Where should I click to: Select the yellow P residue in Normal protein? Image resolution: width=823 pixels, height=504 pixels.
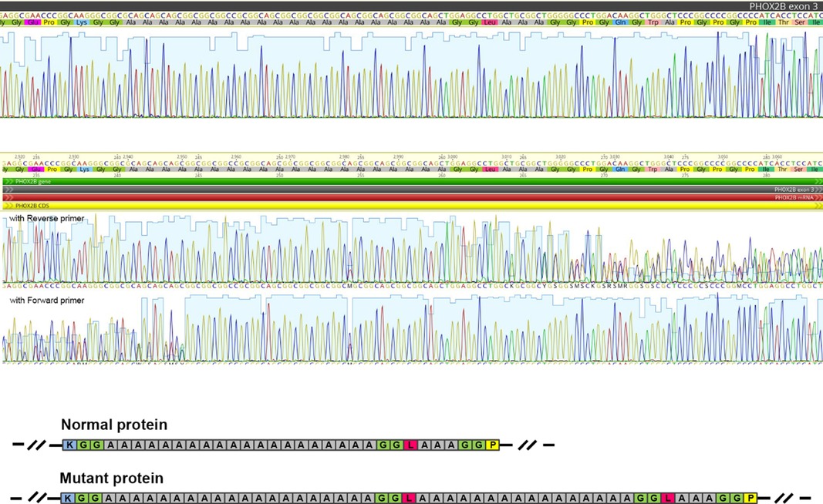coord(492,445)
